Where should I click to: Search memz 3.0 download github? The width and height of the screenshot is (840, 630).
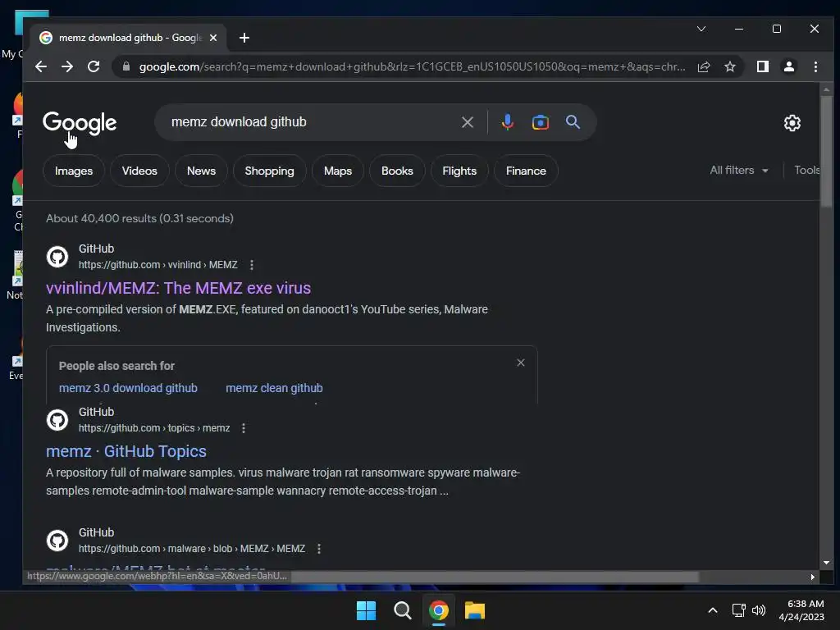coord(128,388)
